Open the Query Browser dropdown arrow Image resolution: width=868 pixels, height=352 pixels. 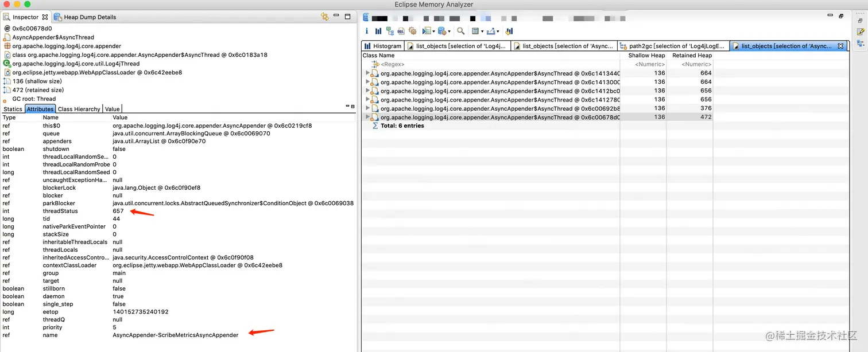(x=449, y=32)
